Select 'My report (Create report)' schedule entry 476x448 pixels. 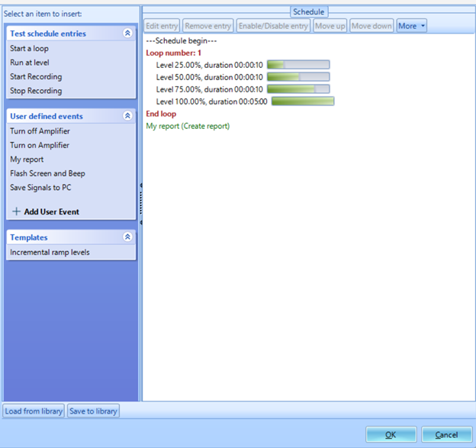[188, 126]
